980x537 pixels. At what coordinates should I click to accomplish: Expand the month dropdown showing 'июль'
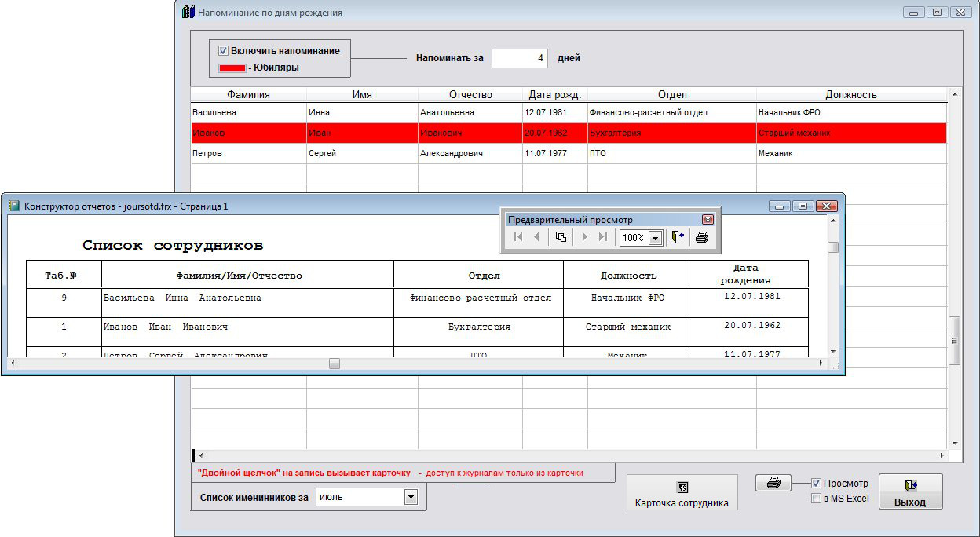410,497
